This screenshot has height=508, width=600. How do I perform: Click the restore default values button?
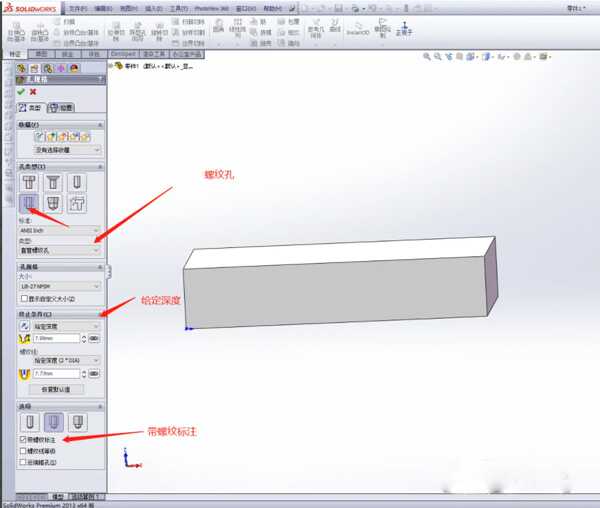tap(56, 389)
